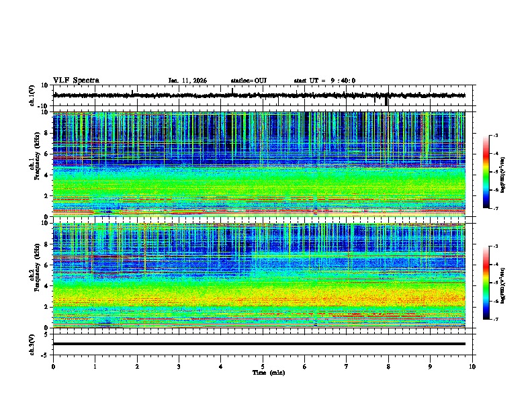Click the '10' tick on the time axis

click(472, 367)
